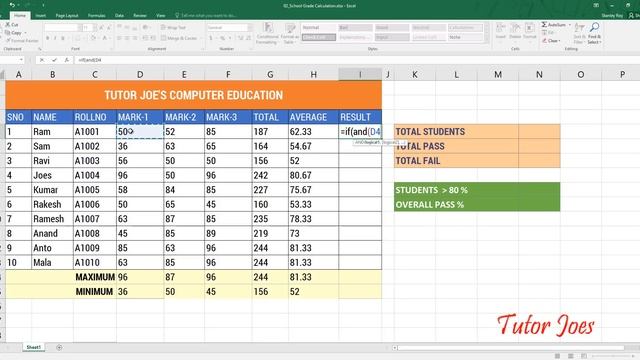The width and height of the screenshot is (640, 360).
Task: Cancel the formula entry with X icon
Action: click(42, 60)
